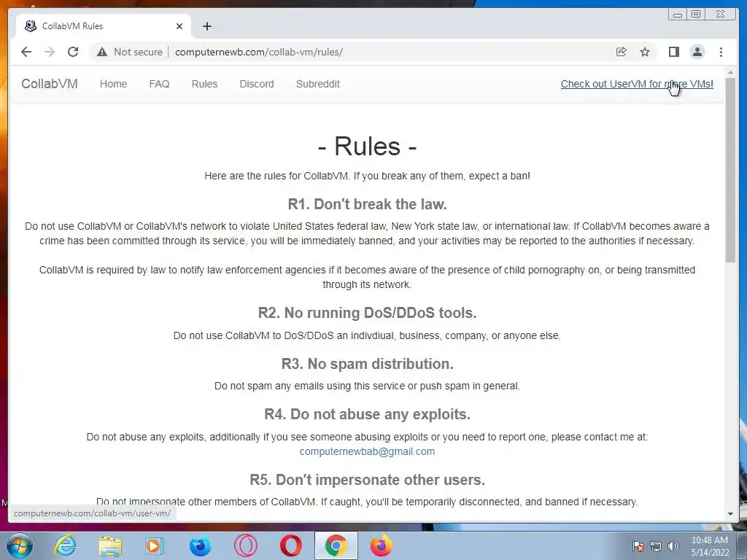Open Windows Media Player from the taskbar
This screenshot has height=560, width=747.
coord(155,545)
